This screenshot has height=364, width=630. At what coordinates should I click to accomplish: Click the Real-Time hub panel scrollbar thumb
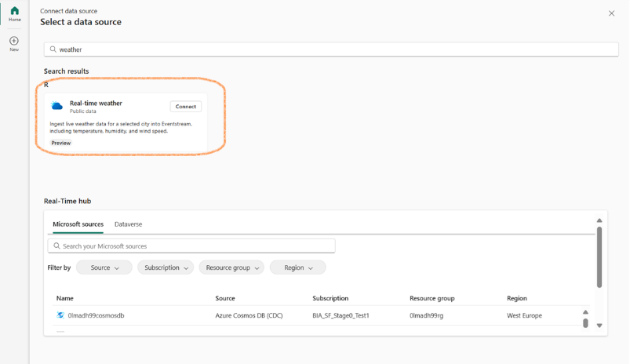pyautogui.click(x=599, y=257)
